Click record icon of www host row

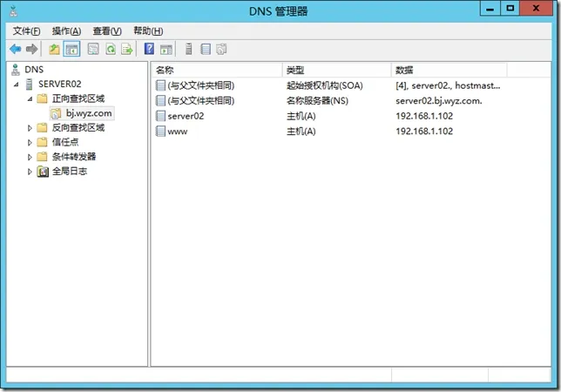pos(160,132)
